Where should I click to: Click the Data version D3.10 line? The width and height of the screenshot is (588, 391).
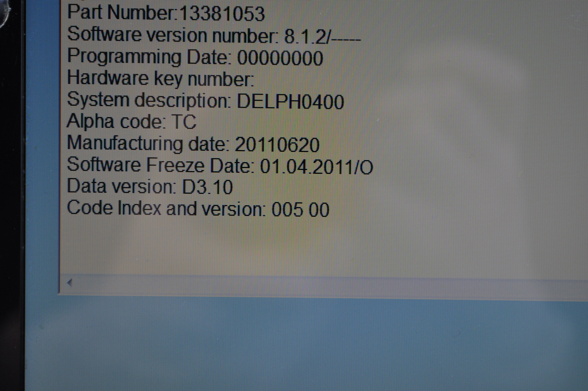click(x=150, y=187)
